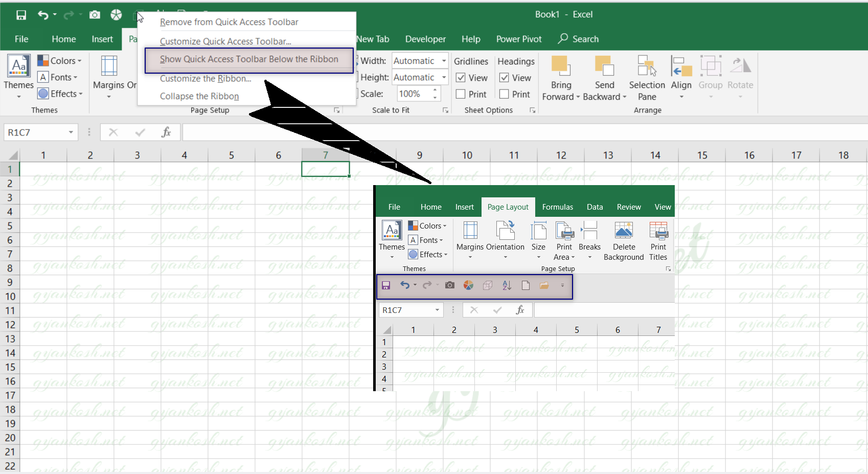Select row 12 header in the main sheet

10,325
